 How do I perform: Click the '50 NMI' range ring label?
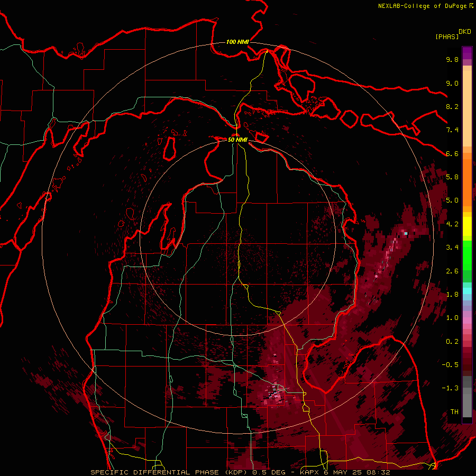237,140
